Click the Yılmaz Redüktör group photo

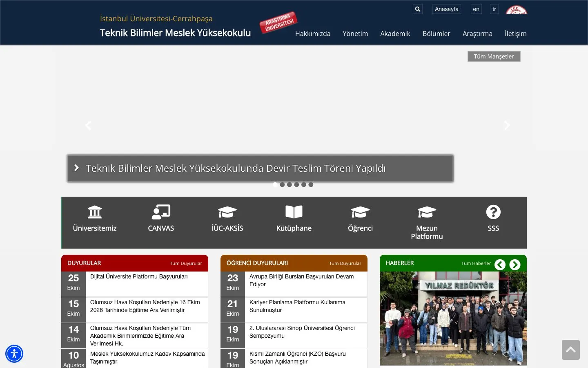[453, 319]
